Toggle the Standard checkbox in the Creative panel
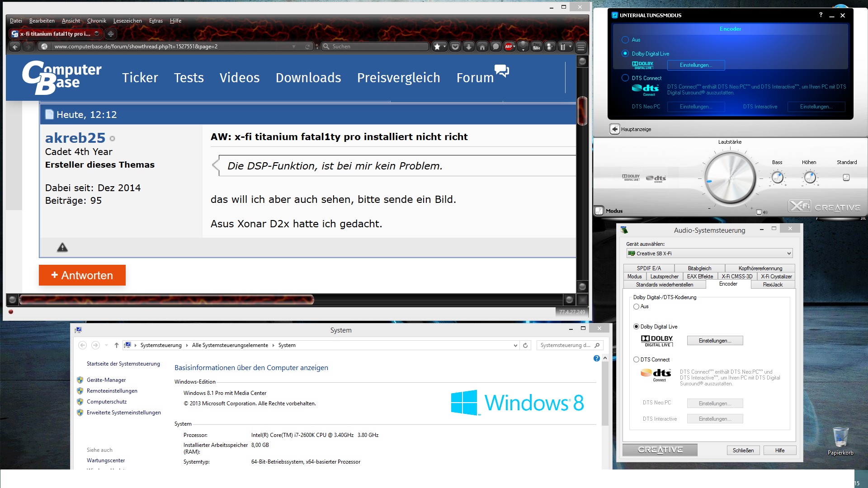 [x=846, y=178]
